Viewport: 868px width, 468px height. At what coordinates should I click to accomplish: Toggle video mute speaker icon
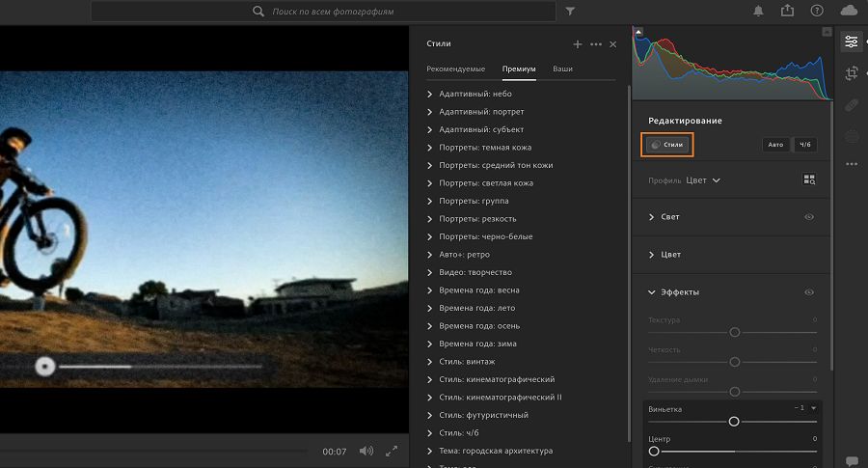coord(366,451)
